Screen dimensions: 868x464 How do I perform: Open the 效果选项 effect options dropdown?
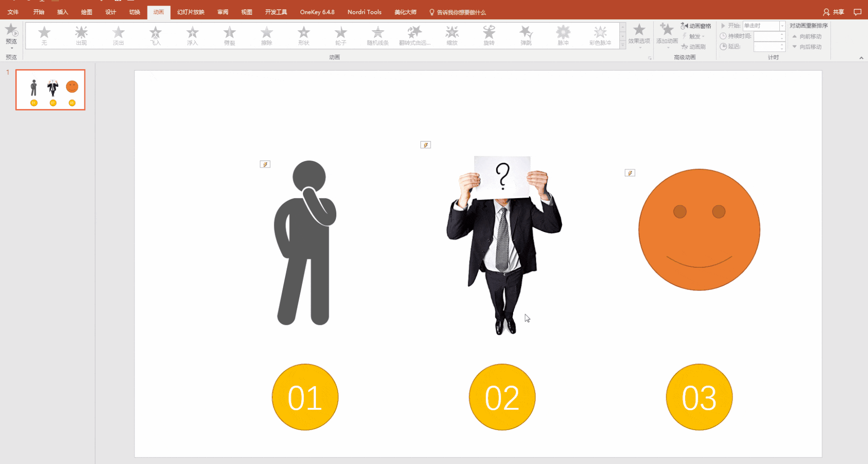tap(639, 35)
